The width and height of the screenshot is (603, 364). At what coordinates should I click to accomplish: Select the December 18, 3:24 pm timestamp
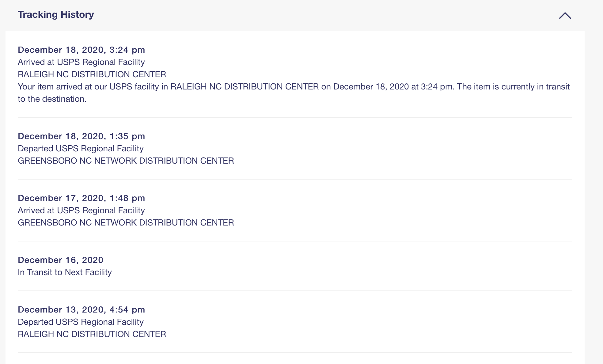pos(81,50)
